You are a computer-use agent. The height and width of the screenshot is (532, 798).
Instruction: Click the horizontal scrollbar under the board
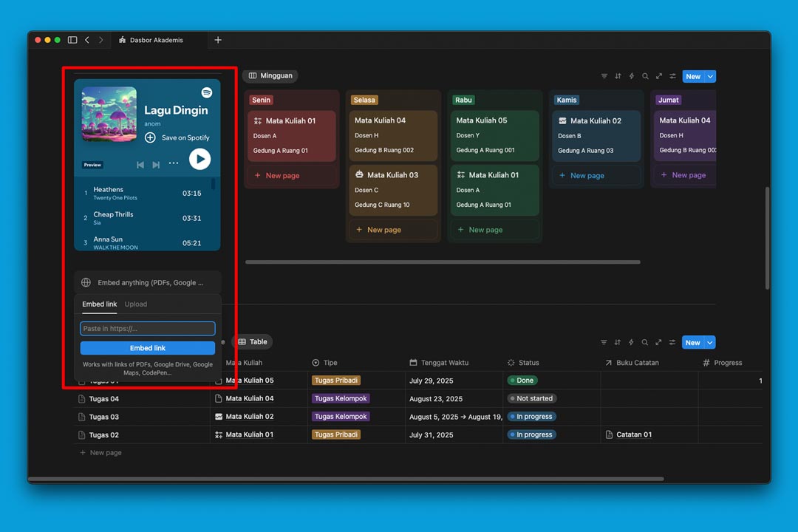(443, 262)
